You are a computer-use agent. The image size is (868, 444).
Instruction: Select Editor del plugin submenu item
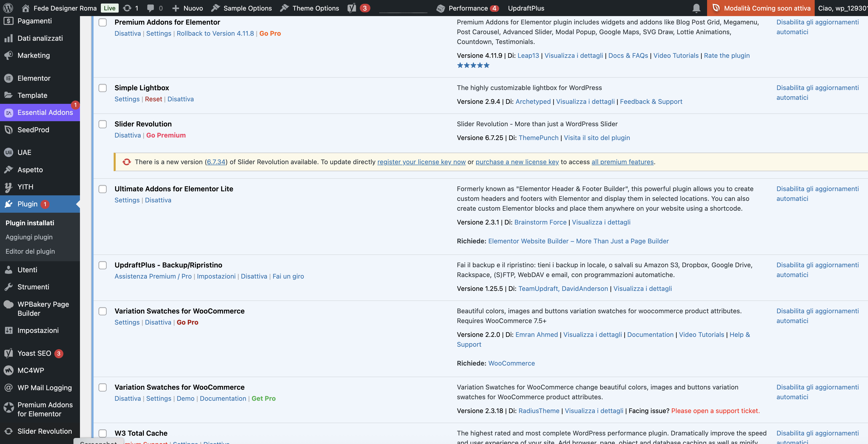(x=30, y=251)
